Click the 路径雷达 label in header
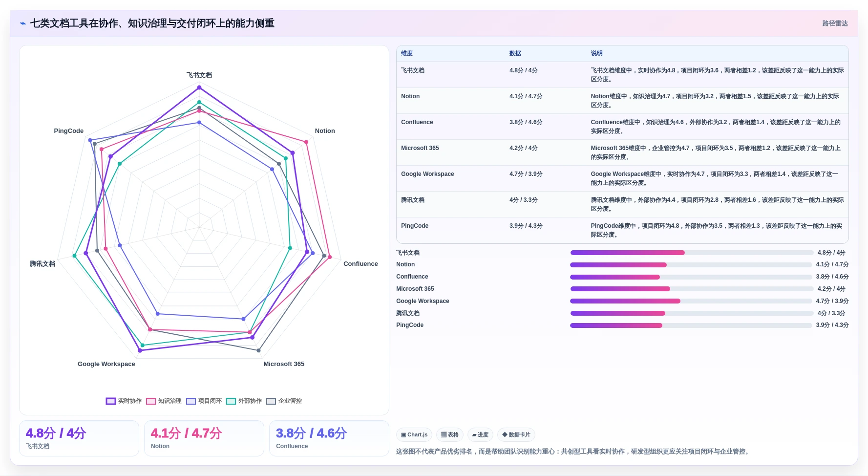Screen dimensions: 868x476 [x=835, y=23]
